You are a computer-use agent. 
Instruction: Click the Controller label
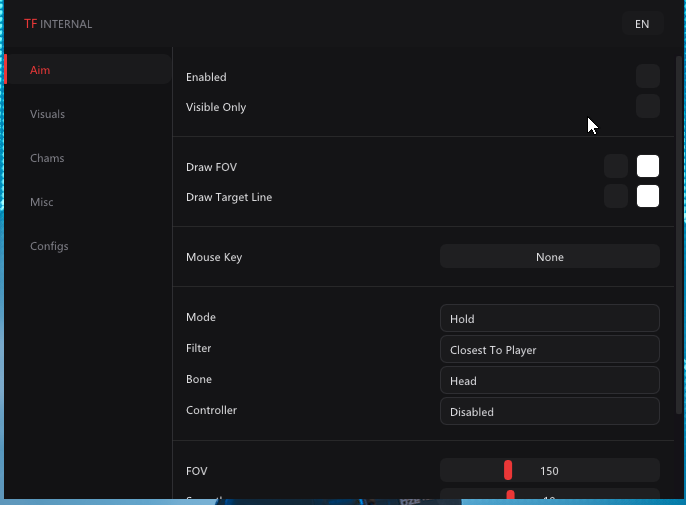pos(211,410)
